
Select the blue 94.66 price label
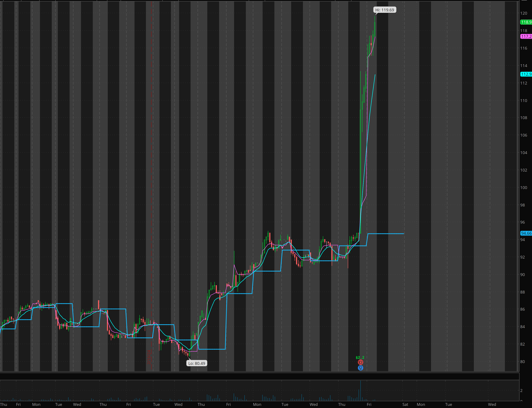(x=526, y=233)
